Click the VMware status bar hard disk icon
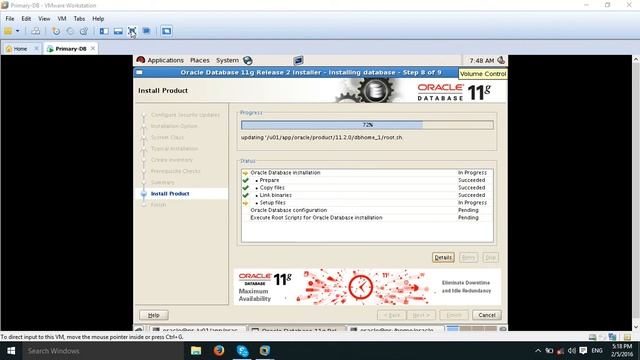Viewport: 640px width, 360px height. click(x=592, y=337)
